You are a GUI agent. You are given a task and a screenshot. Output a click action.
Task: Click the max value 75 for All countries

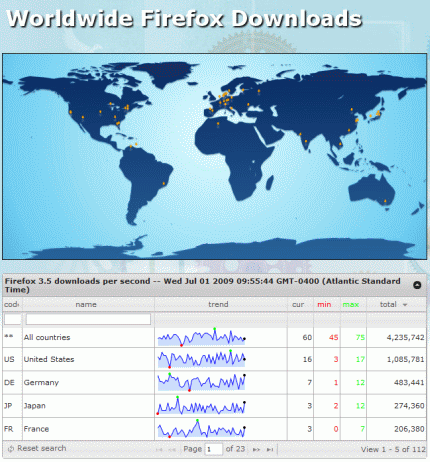[x=360, y=338]
